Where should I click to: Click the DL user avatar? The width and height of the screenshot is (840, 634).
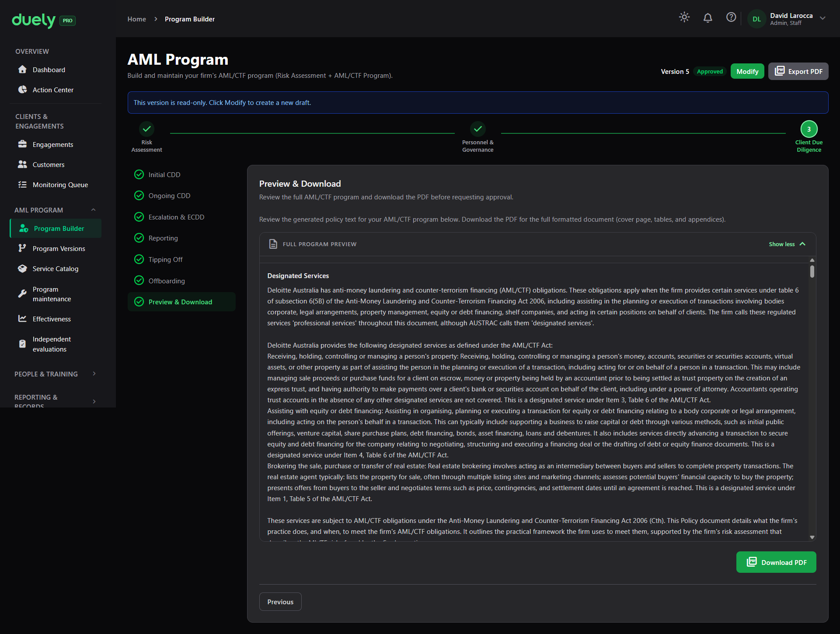click(757, 19)
